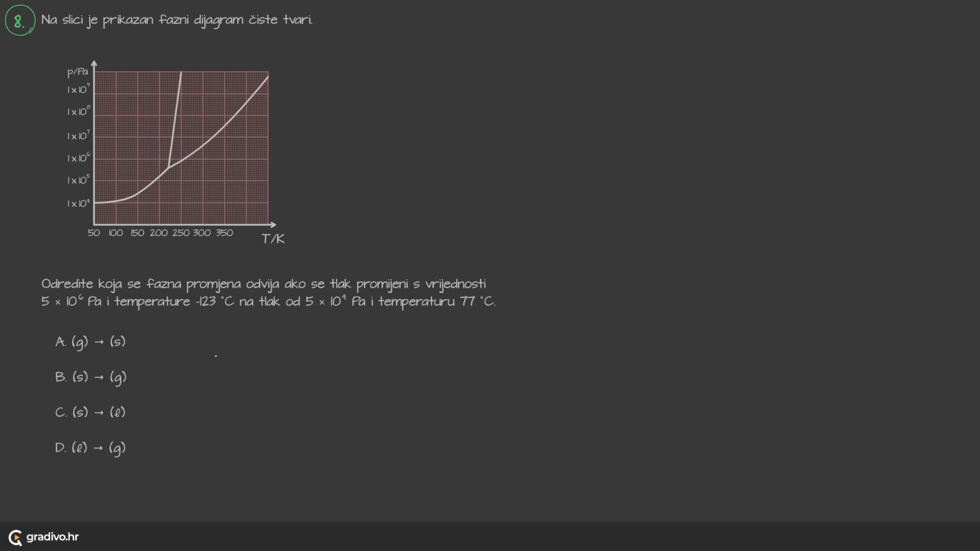Click the 350 temperature tick label
The image size is (980, 551).
(x=224, y=233)
